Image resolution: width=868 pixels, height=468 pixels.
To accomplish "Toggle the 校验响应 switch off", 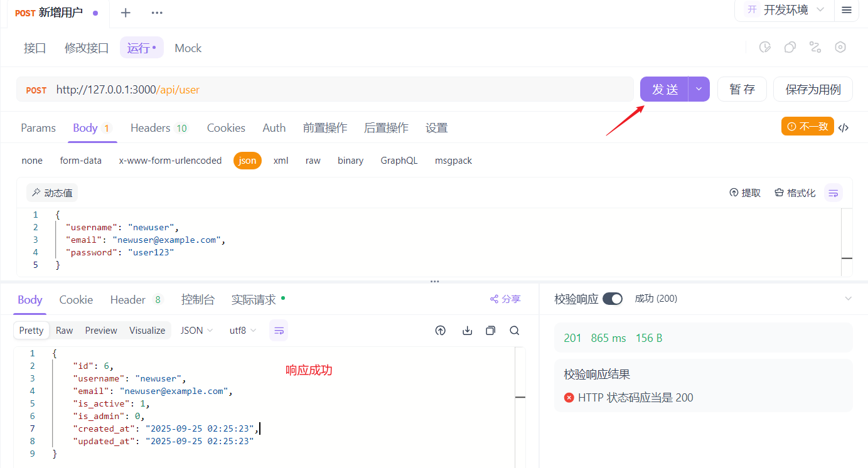I will pos(612,299).
